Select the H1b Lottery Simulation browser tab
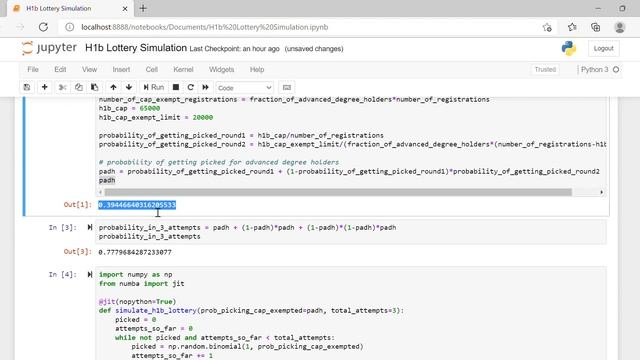Image resolution: width=640 pixels, height=360 pixels. 70,8
